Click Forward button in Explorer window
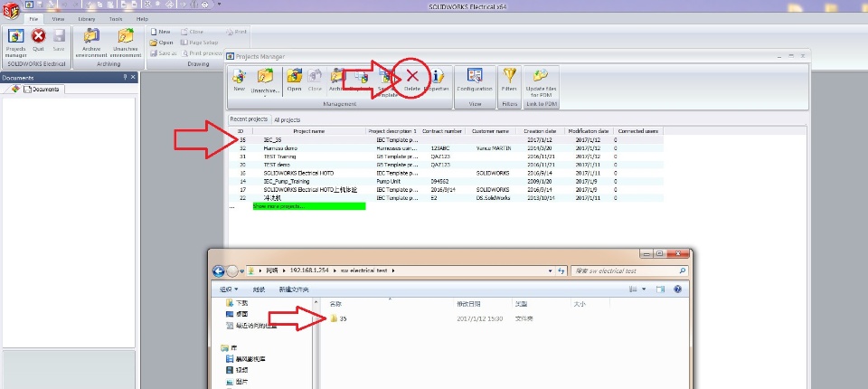 coord(232,271)
